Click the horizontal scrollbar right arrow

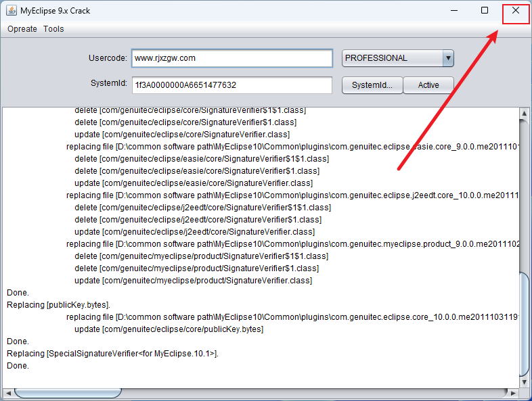[x=513, y=393]
